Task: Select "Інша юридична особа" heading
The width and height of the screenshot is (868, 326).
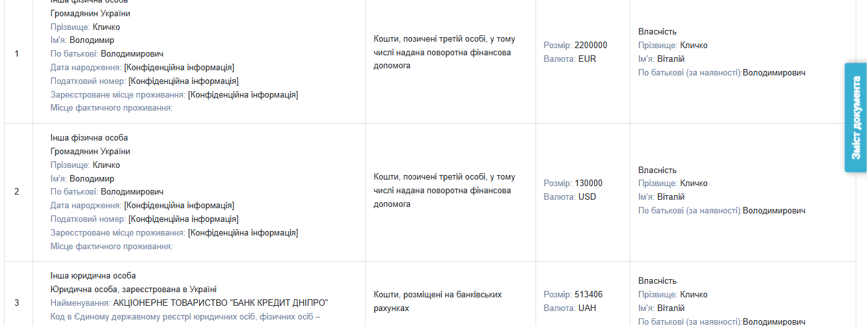Action: coord(93,276)
